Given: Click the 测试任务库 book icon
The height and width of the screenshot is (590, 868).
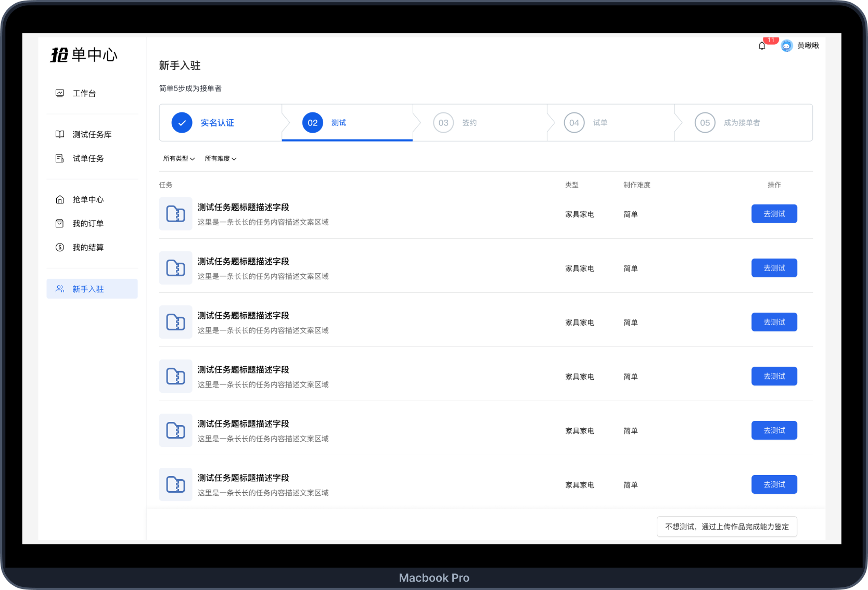Looking at the screenshot, I should coord(60,134).
